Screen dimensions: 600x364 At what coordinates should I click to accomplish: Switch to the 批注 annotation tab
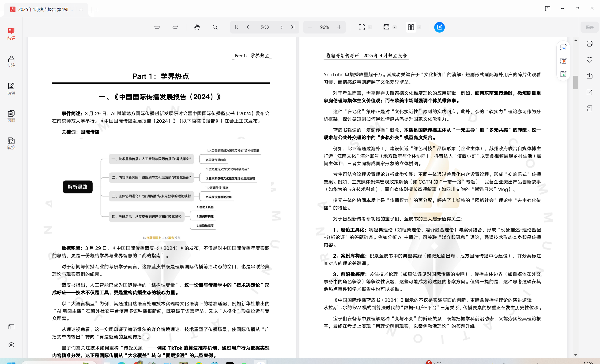[x=11, y=61]
